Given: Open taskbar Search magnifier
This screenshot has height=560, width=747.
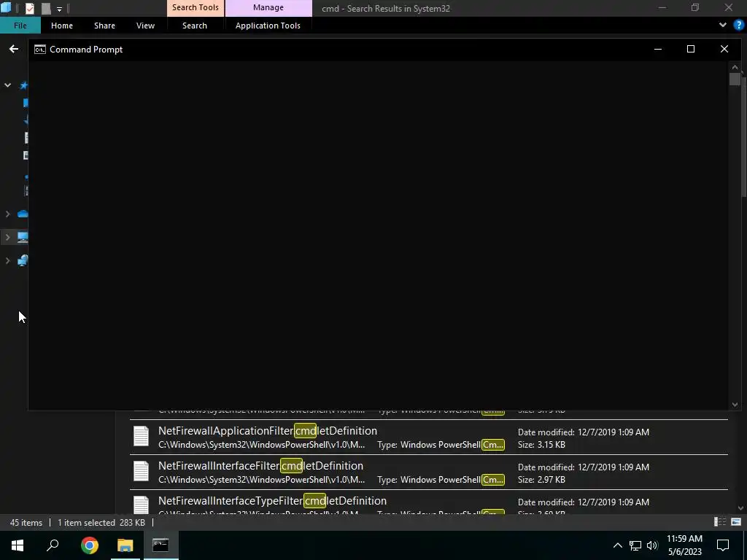Looking at the screenshot, I should (x=53, y=545).
